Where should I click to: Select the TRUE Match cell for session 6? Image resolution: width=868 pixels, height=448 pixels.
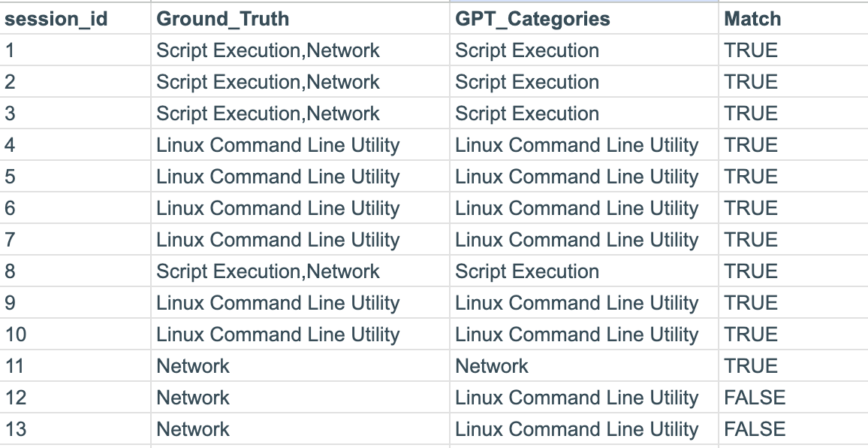[x=750, y=208]
